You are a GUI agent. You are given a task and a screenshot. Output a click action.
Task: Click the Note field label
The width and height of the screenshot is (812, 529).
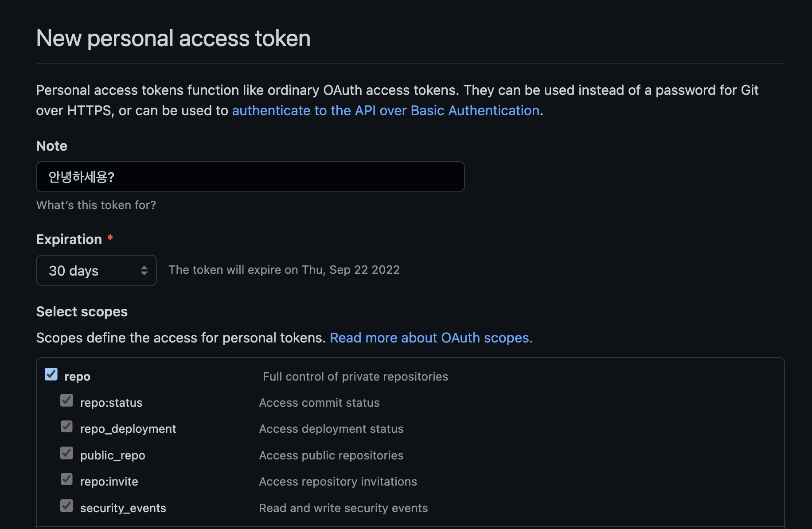click(52, 146)
